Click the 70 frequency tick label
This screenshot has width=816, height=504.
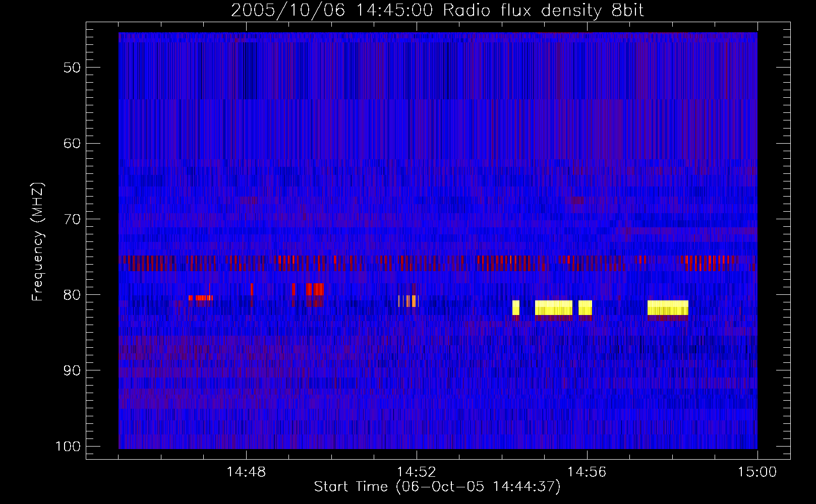[x=72, y=219]
